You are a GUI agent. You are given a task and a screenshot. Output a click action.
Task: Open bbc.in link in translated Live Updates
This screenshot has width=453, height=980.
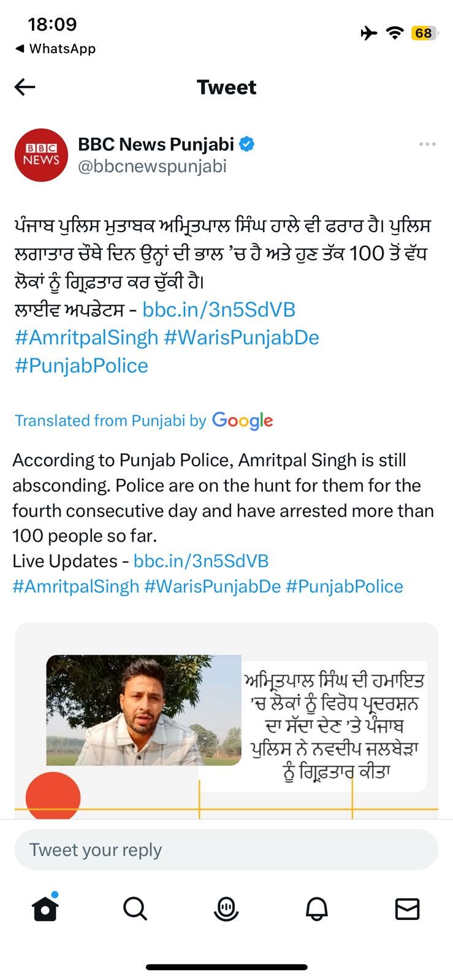point(201,561)
